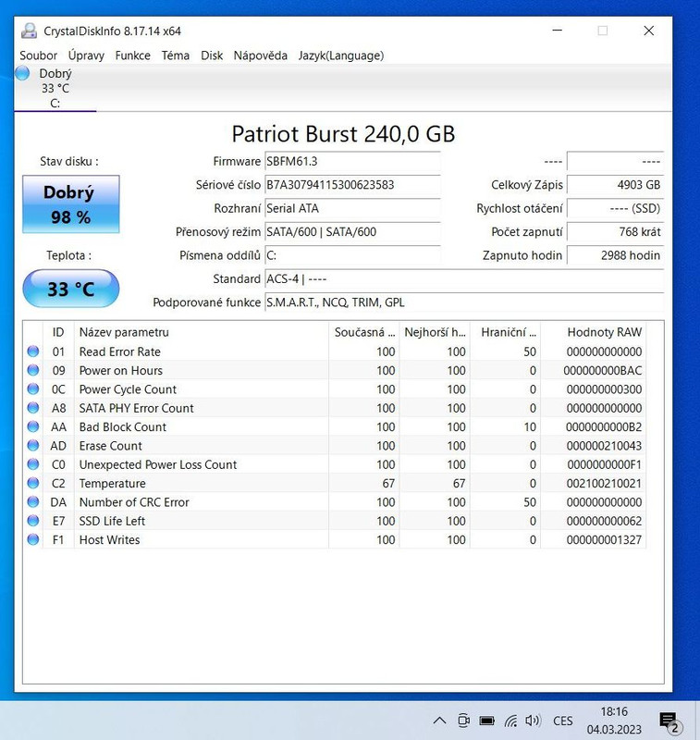Click the Firmware field SBFM61.3
This screenshot has width=700, height=740.
(352, 161)
